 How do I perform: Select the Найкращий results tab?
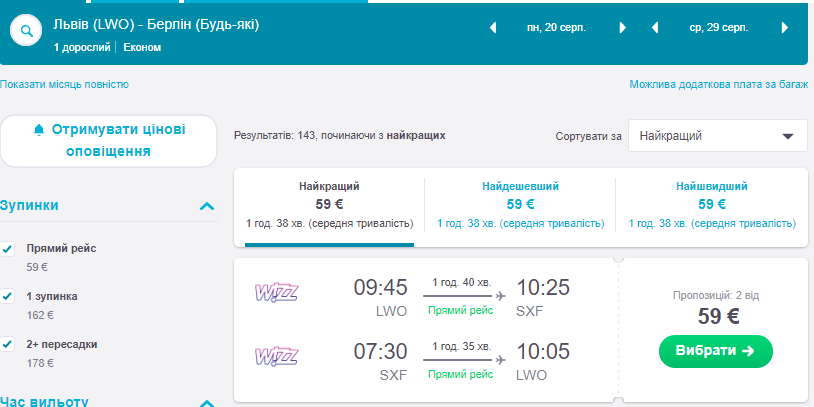328,204
